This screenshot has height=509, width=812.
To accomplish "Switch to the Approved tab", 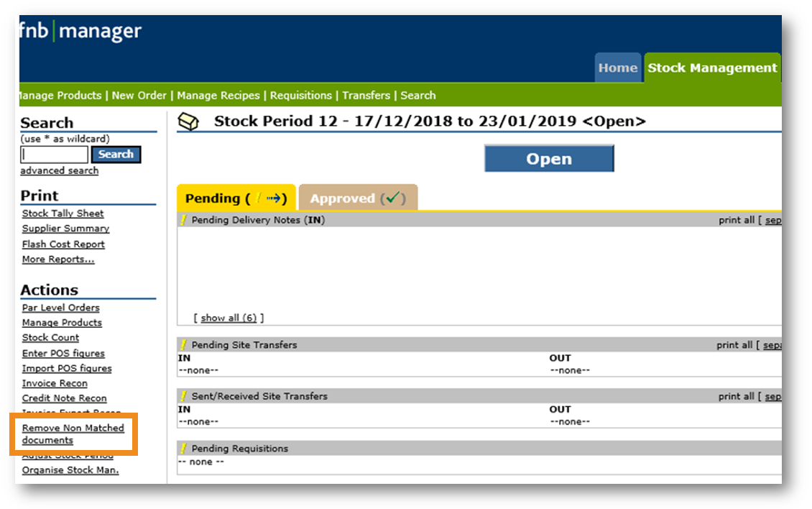I will pos(357,198).
